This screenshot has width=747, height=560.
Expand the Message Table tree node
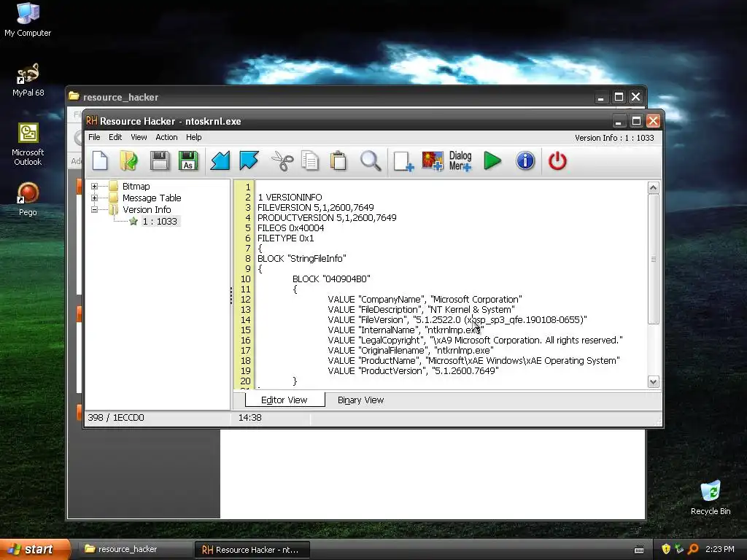tap(94, 198)
